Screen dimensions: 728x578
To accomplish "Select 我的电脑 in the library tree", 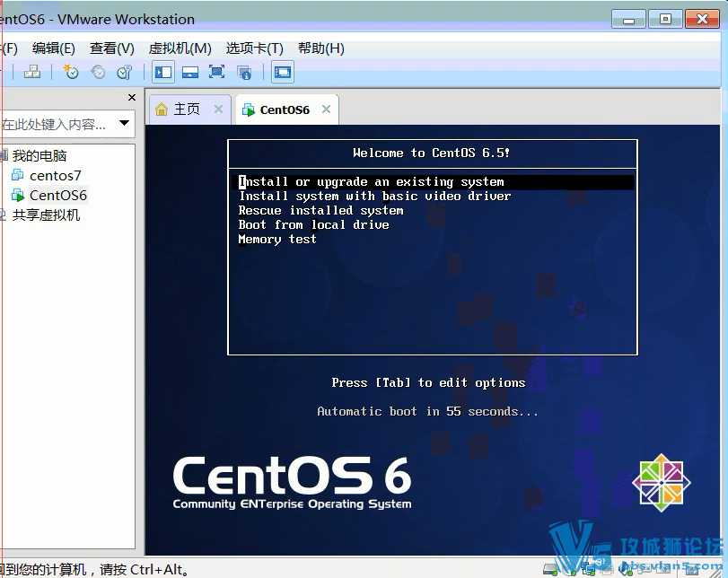I will coord(39,155).
